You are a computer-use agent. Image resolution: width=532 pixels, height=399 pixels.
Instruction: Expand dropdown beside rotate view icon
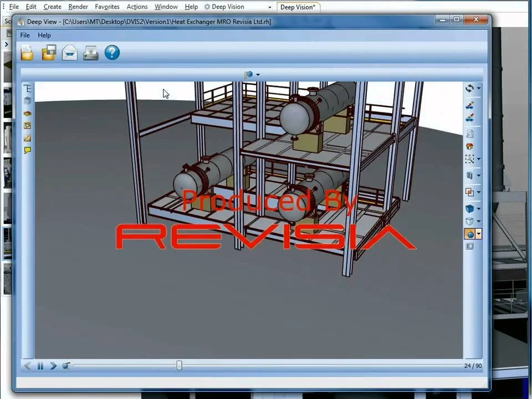(478, 88)
